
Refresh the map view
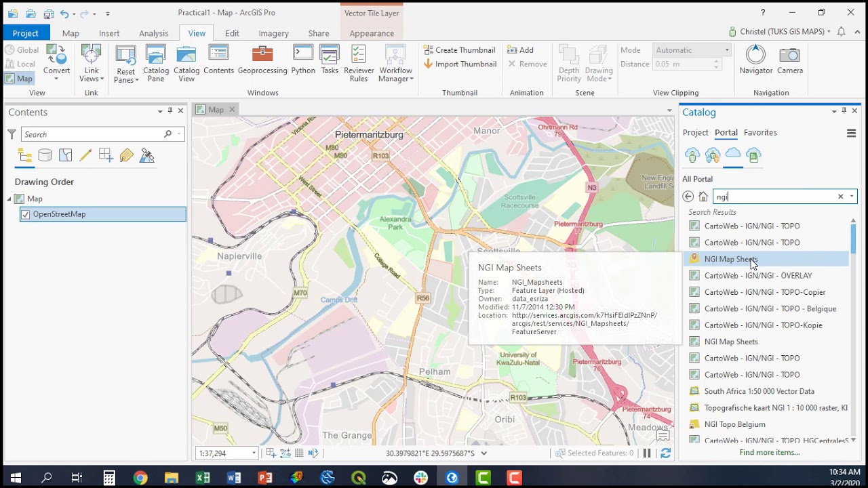pos(665,453)
